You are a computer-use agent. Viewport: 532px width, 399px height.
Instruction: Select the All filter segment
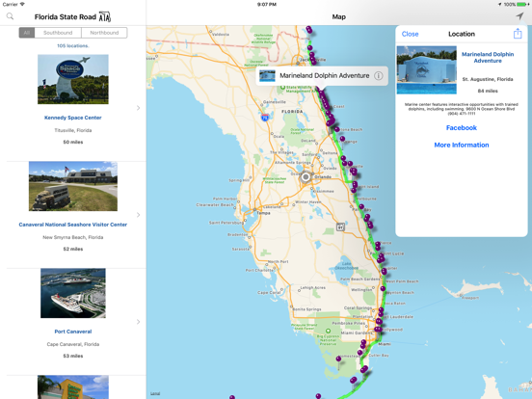click(x=27, y=33)
